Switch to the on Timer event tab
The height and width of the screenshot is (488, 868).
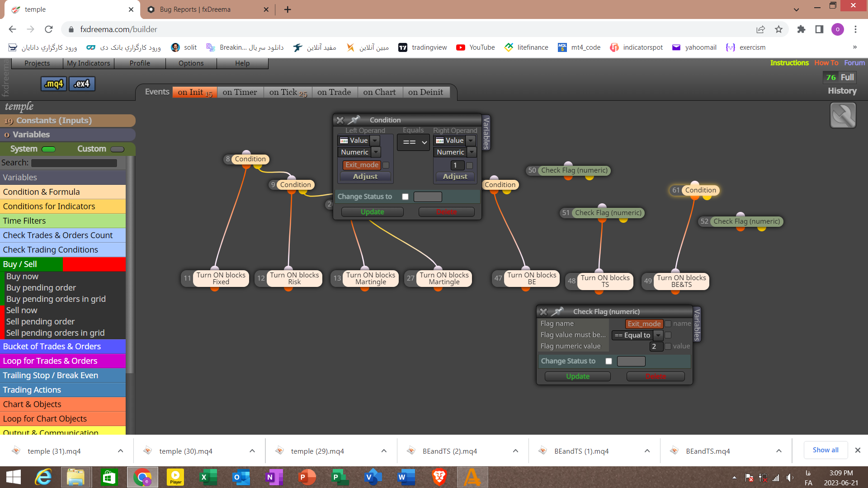pos(240,92)
